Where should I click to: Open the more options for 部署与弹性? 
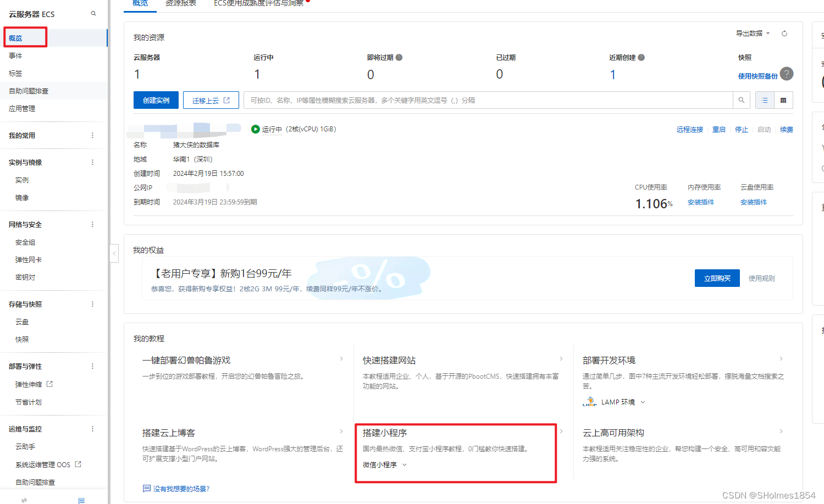(92, 366)
